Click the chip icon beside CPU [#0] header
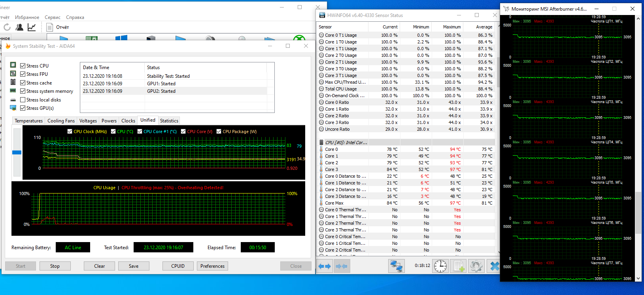 tap(321, 143)
